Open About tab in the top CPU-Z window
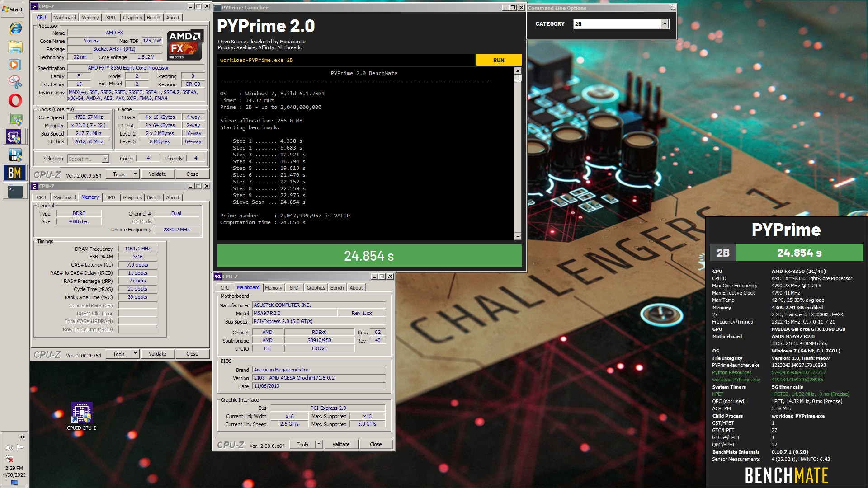Screen dimensions: 868x488 [173, 18]
